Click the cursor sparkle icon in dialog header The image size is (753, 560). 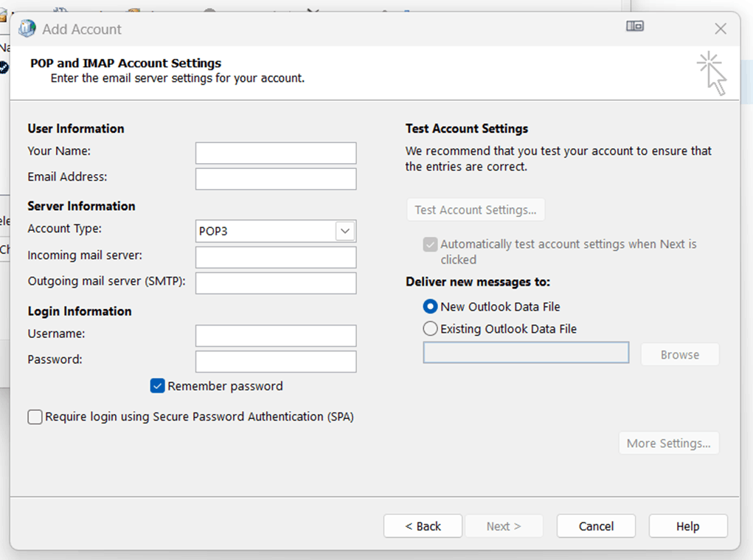point(712,73)
